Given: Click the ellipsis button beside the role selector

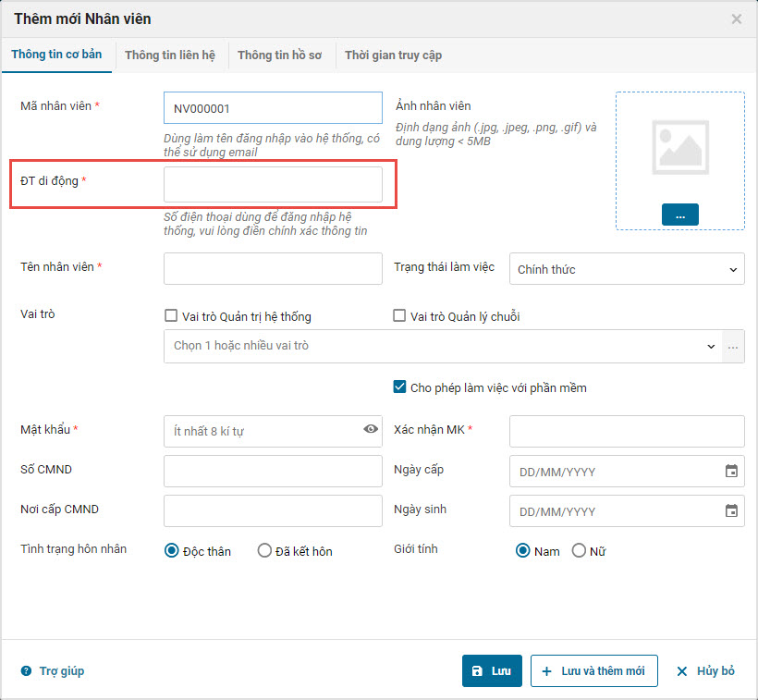Looking at the screenshot, I should click(733, 347).
